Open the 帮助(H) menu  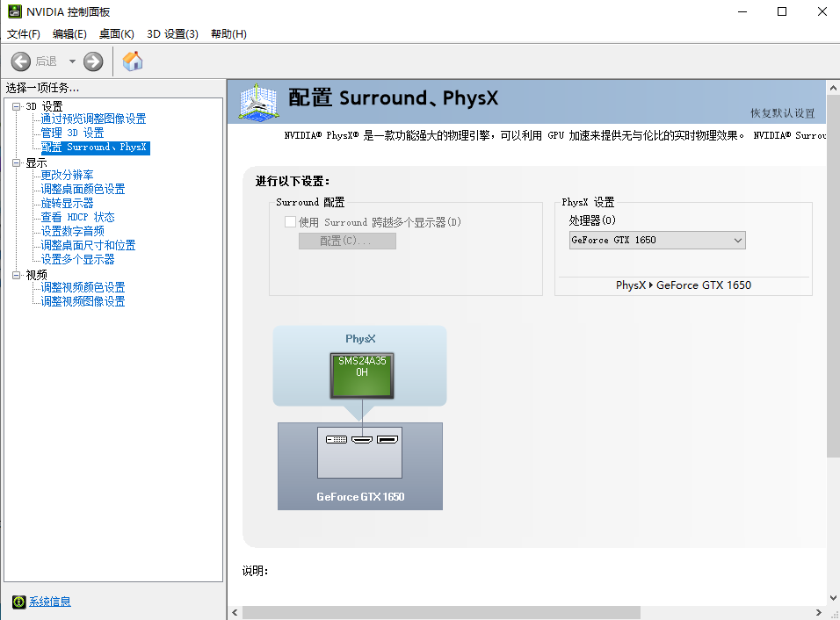228,34
